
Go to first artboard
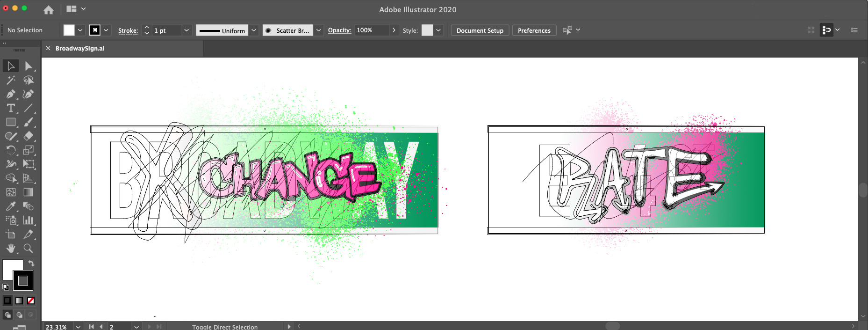[92, 327]
